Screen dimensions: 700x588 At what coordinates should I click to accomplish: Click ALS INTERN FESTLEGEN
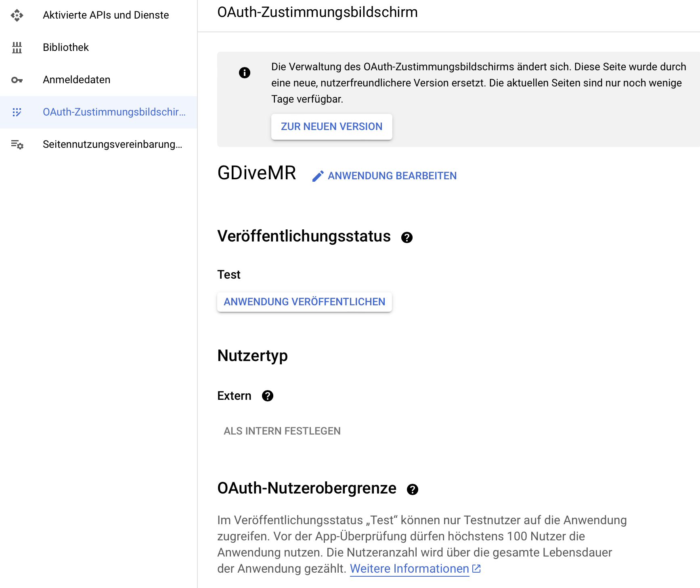pyautogui.click(x=282, y=431)
